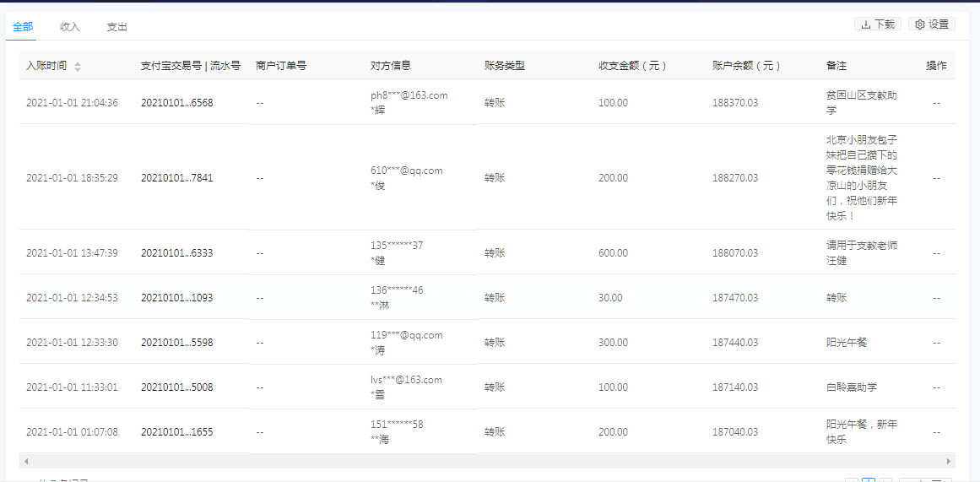Click the balance 187470.03
This screenshot has height=482, width=980.
click(x=735, y=298)
